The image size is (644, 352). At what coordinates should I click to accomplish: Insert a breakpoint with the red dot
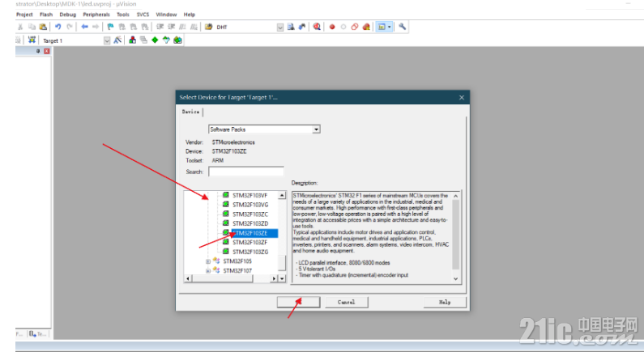click(x=332, y=27)
